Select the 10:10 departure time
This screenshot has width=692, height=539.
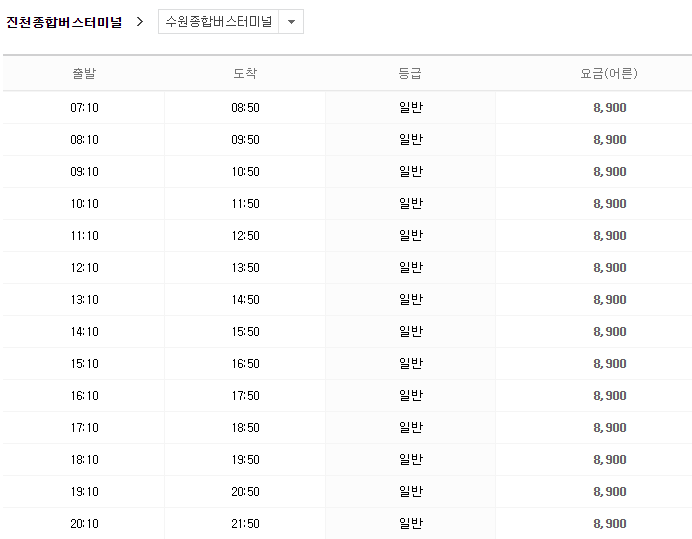(85, 204)
